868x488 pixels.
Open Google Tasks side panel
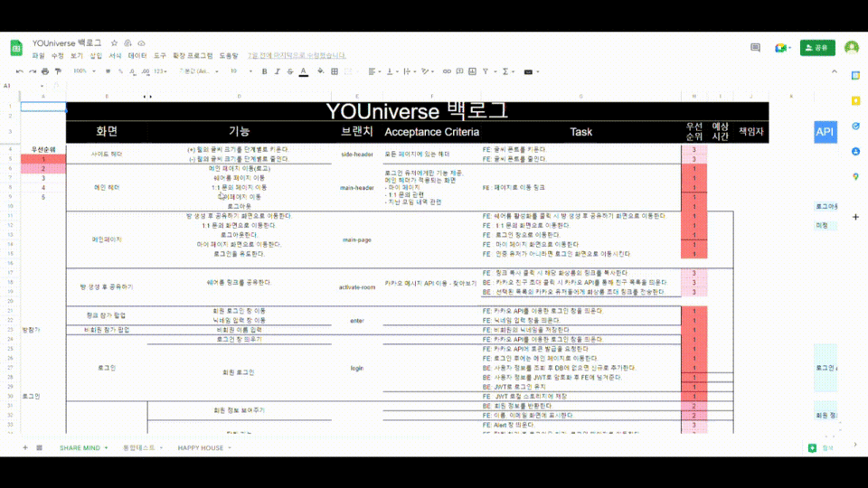[x=856, y=127]
